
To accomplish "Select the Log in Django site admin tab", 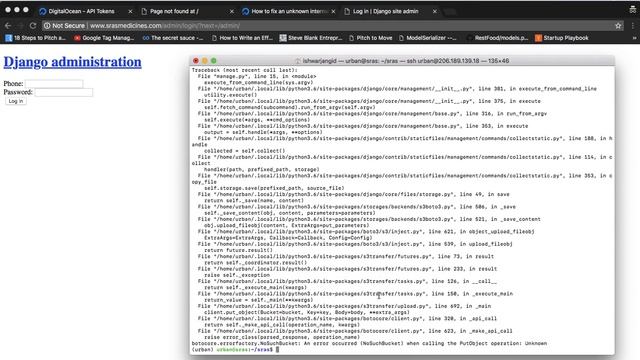I will point(386,11).
